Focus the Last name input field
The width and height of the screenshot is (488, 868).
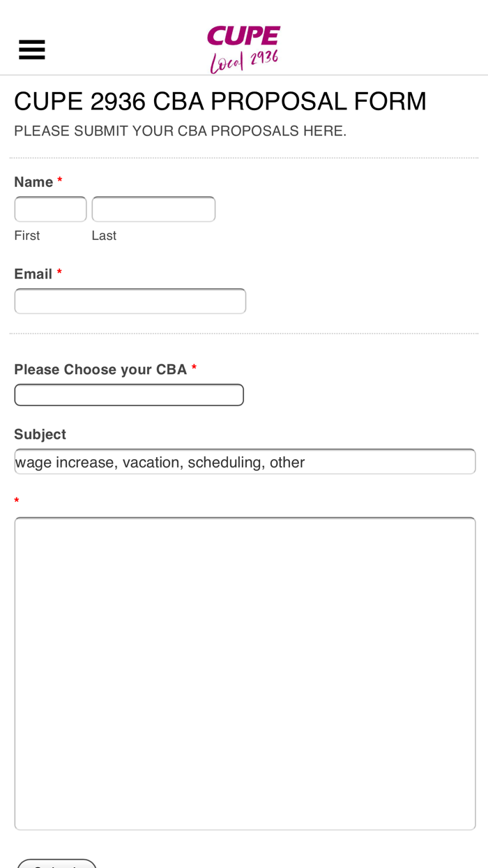pos(153,209)
